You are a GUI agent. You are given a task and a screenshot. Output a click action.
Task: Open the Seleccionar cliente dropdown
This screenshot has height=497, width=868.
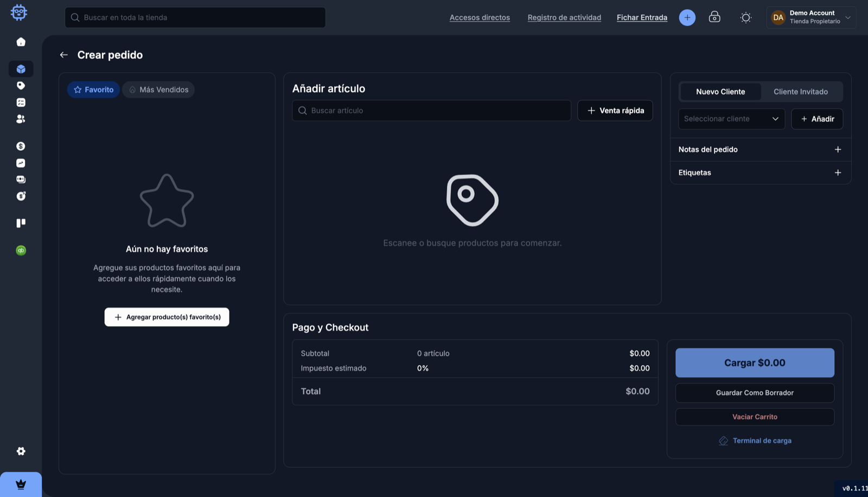tap(731, 119)
